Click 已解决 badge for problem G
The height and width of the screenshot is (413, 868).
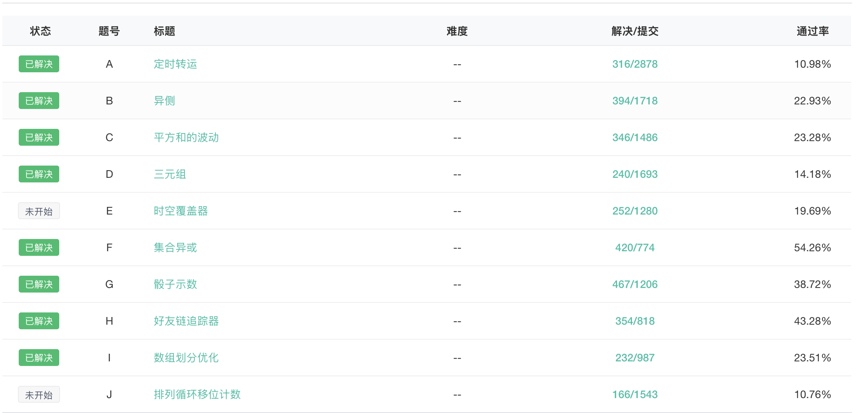[39, 284]
